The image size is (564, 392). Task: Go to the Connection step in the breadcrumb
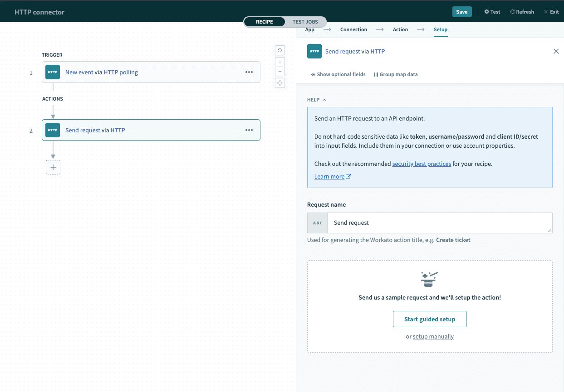[353, 29]
